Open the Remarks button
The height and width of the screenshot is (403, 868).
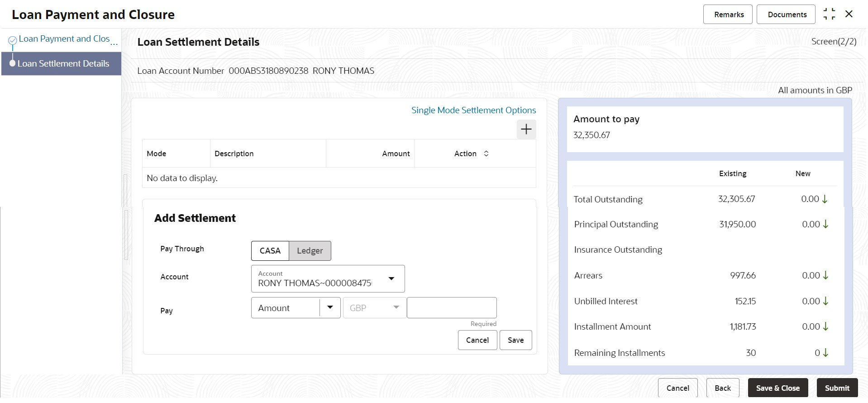click(729, 14)
